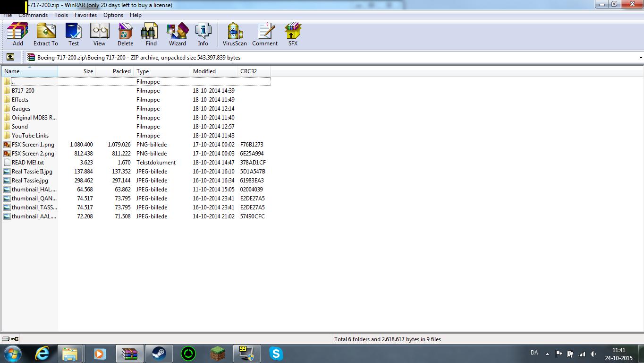Go up one folder level button

10,57
